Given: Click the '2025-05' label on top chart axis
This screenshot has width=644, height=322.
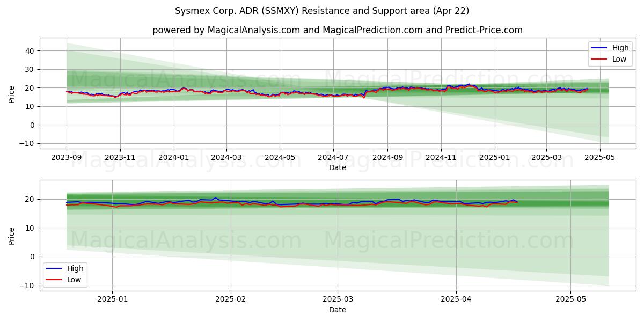Looking at the screenshot, I should (x=600, y=158).
